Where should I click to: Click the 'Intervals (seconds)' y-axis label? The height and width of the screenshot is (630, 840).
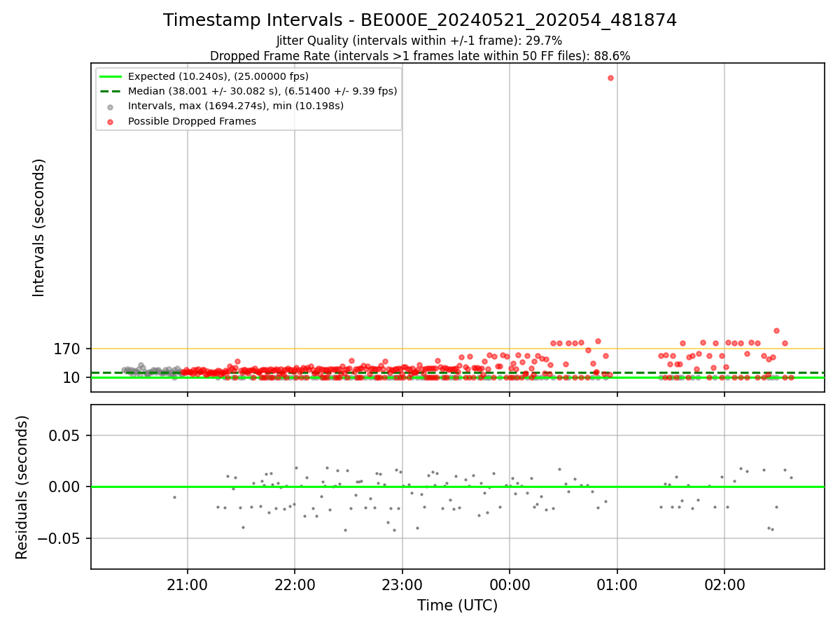[39, 227]
